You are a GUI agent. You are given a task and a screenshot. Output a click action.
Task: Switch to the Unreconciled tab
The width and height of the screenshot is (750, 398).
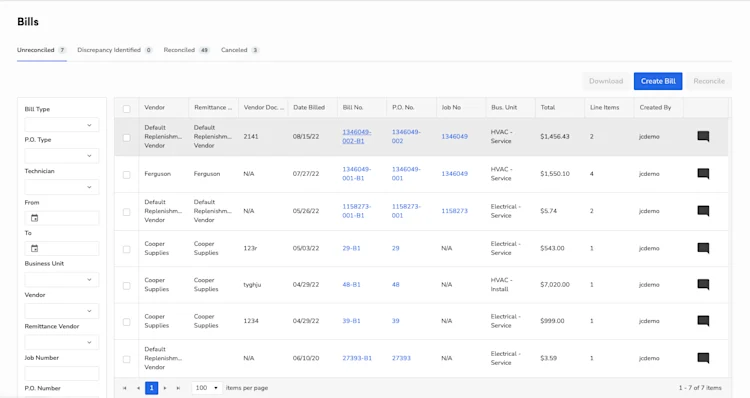[x=41, y=50]
